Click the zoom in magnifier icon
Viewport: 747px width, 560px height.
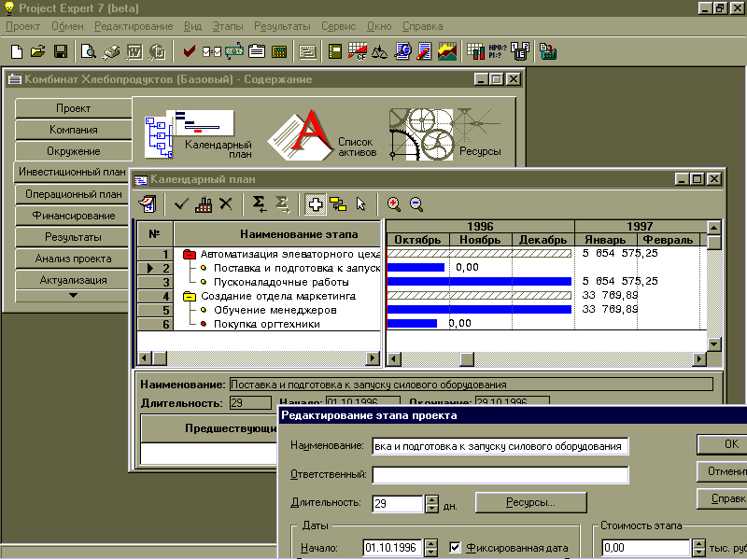click(394, 203)
